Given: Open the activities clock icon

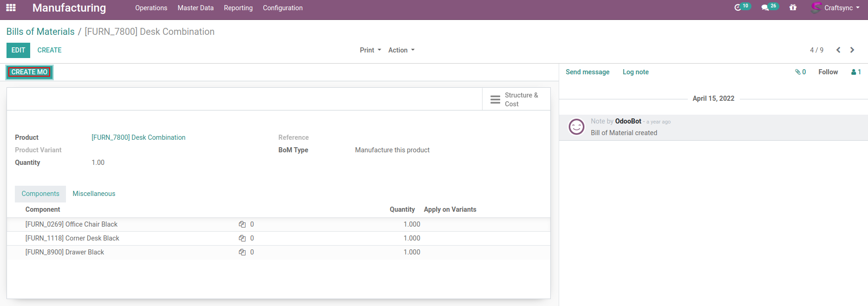Looking at the screenshot, I should click(x=737, y=8).
